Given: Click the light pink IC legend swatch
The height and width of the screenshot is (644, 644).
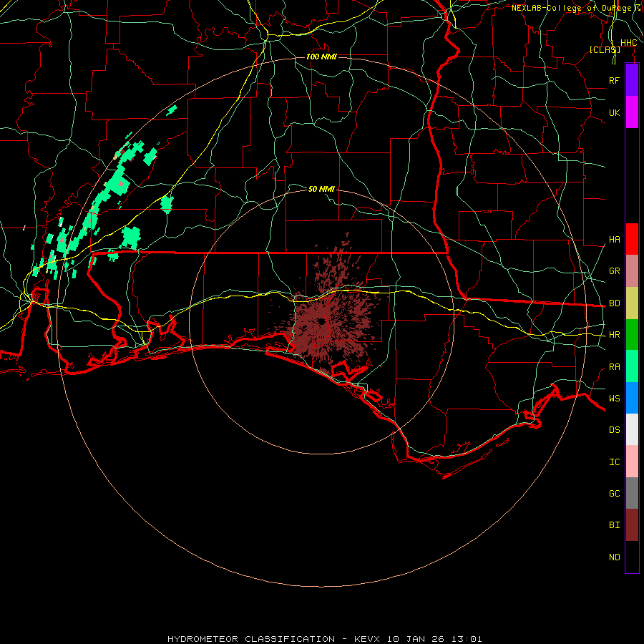Looking at the screenshot, I should (x=632, y=462).
